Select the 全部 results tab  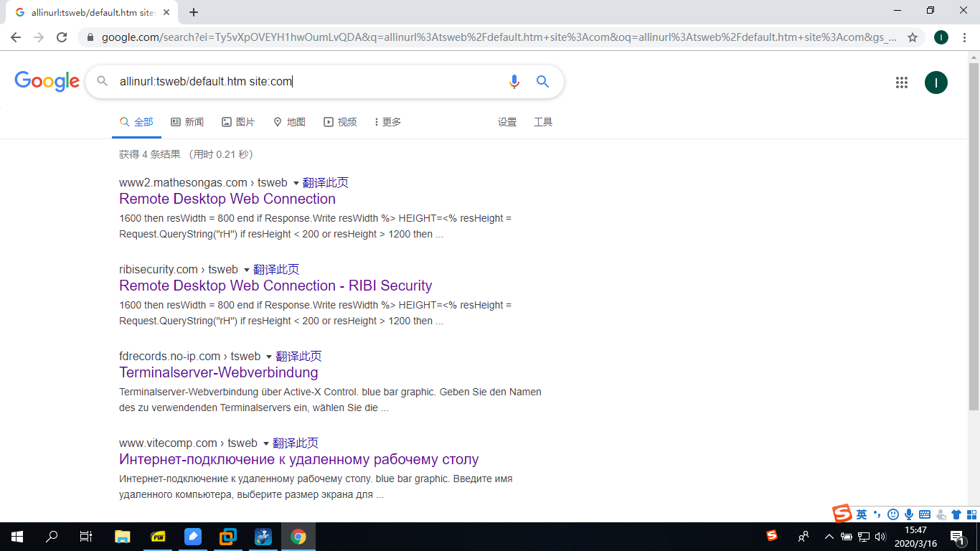136,122
